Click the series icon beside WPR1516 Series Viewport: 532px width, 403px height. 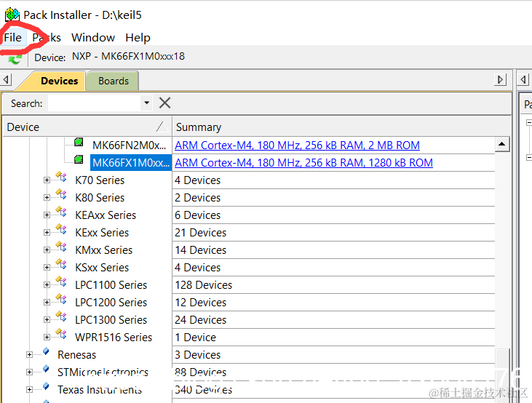(61, 334)
